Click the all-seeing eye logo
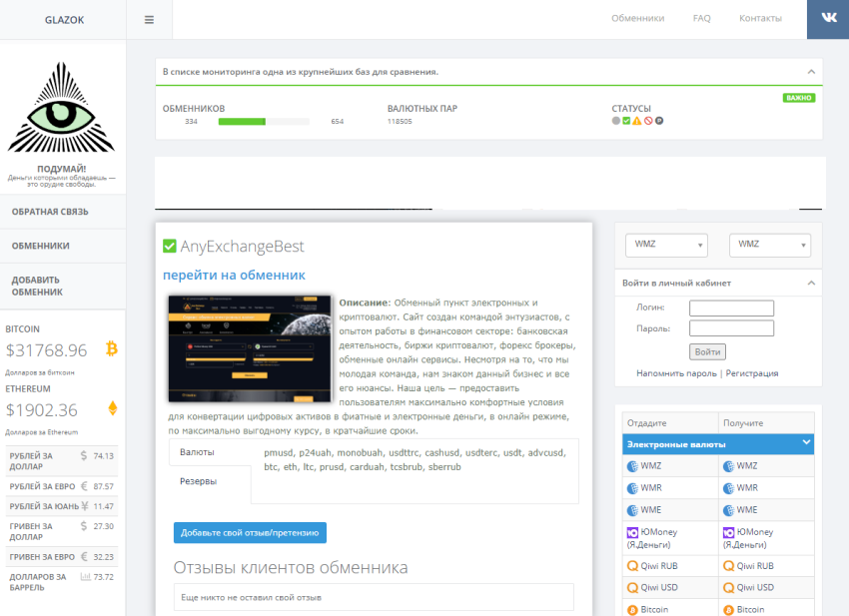 61,108
